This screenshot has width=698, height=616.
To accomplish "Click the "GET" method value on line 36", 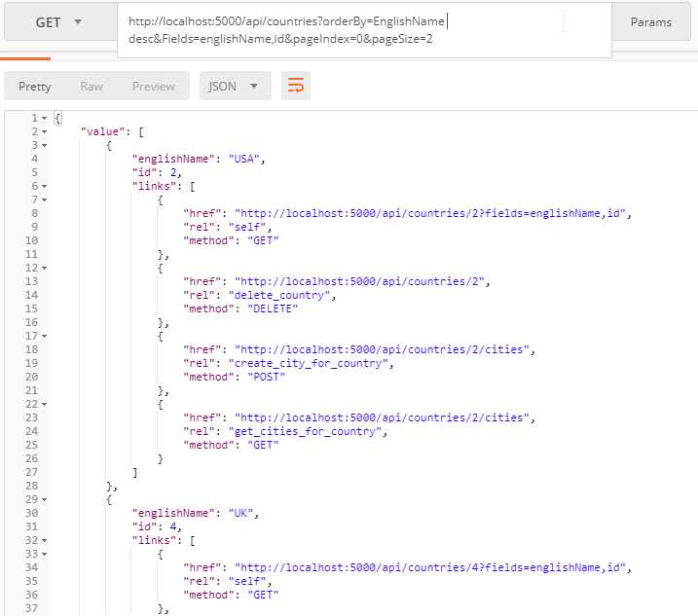I will [x=263, y=596].
